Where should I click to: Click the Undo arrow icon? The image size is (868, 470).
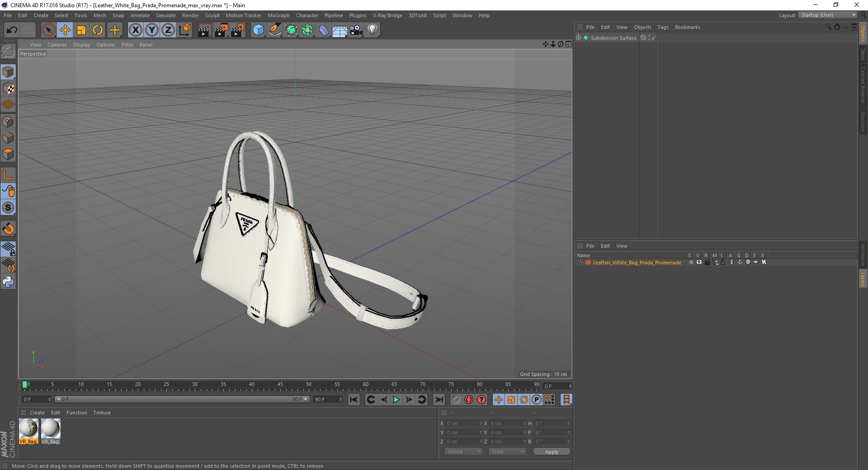(12, 30)
